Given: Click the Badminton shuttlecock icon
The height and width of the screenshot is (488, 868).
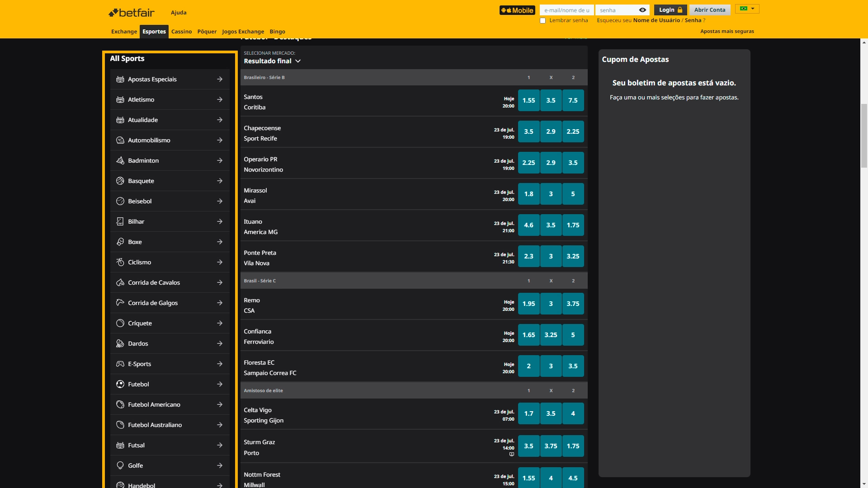Looking at the screenshot, I should coord(120,160).
